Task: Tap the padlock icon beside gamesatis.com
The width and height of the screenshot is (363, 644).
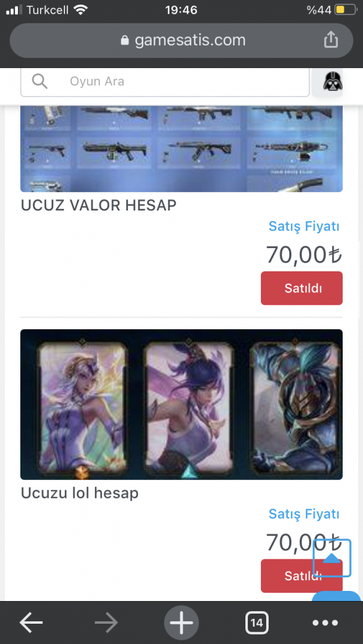Action: (x=125, y=41)
